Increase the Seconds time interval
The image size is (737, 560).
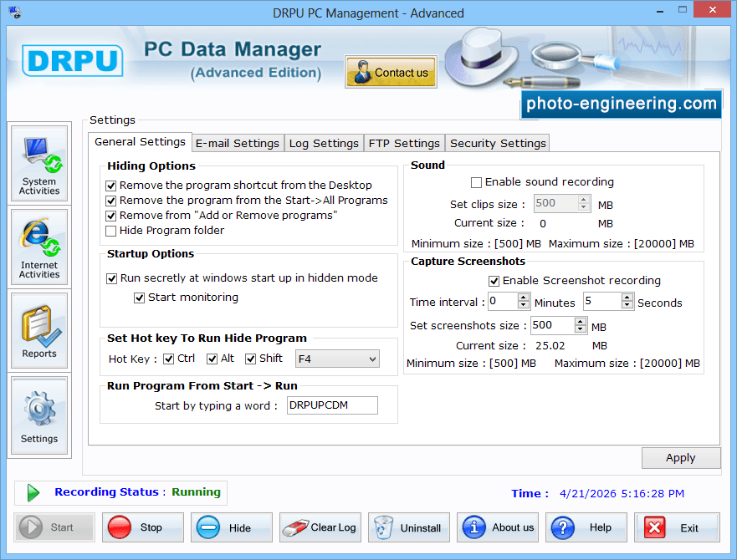(x=627, y=297)
